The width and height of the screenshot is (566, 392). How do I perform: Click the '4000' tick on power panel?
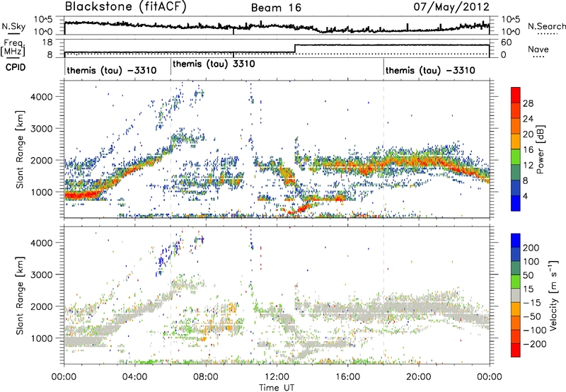click(41, 97)
